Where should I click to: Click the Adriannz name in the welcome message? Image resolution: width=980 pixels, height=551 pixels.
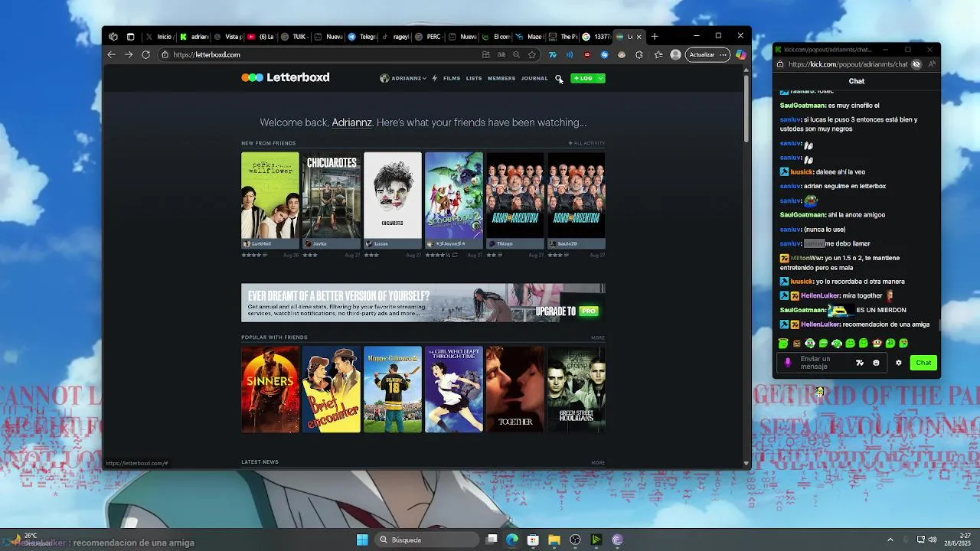pos(352,122)
